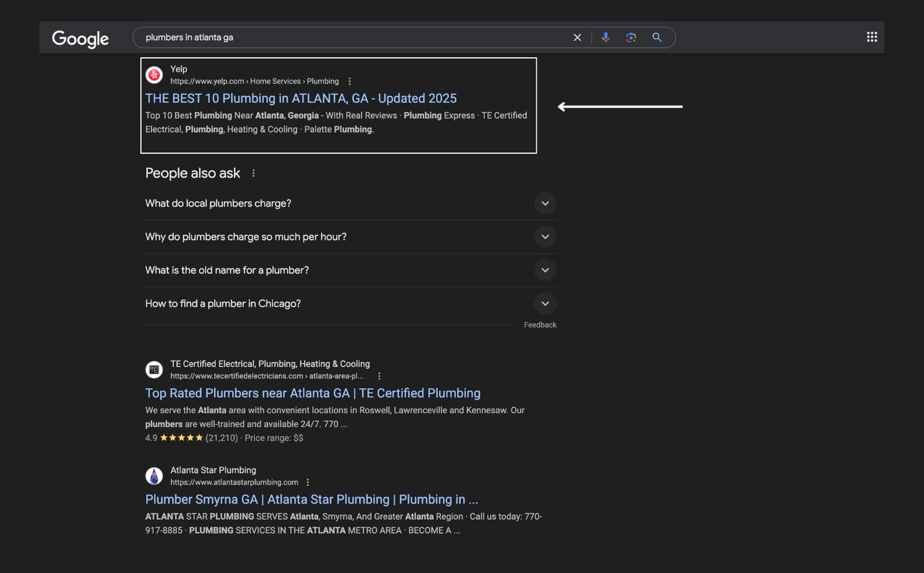Viewport: 924px width, 573px height.
Task: Open Plumber Smyrna GA Atlanta Star Plumbing link
Action: pyautogui.click(x=312, y=499)
